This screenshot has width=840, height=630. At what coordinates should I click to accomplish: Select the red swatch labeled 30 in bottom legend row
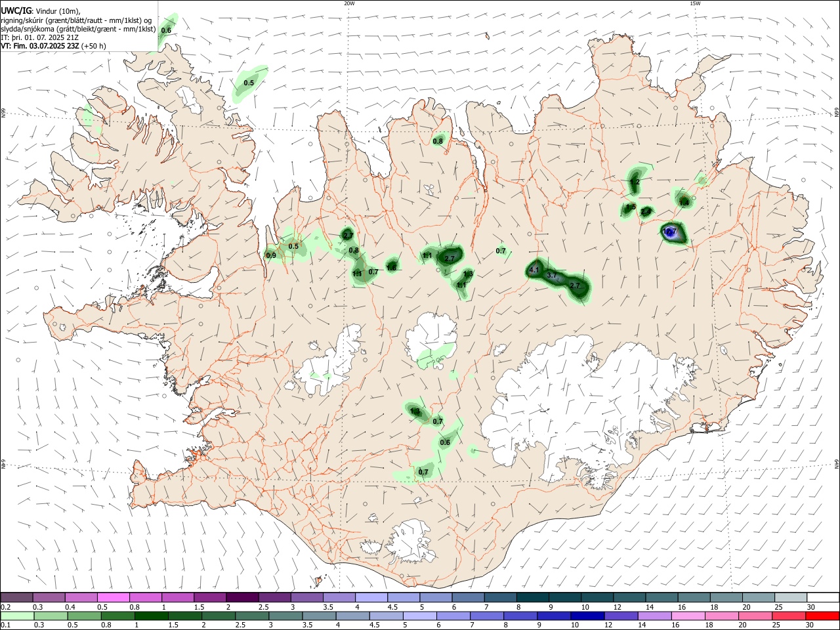(823, 616)
